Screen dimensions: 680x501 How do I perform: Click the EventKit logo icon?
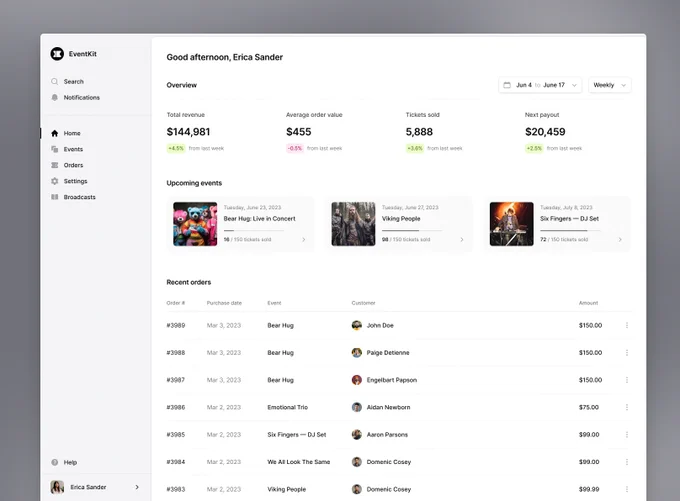click(x=57, y=54)
